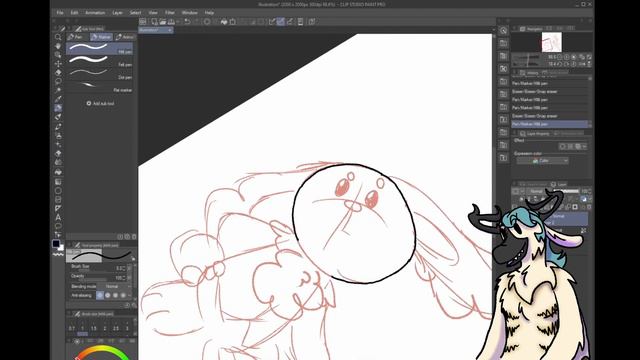Click the New document icon
Screen dimensions: 640x360
(x=154, y=22)
